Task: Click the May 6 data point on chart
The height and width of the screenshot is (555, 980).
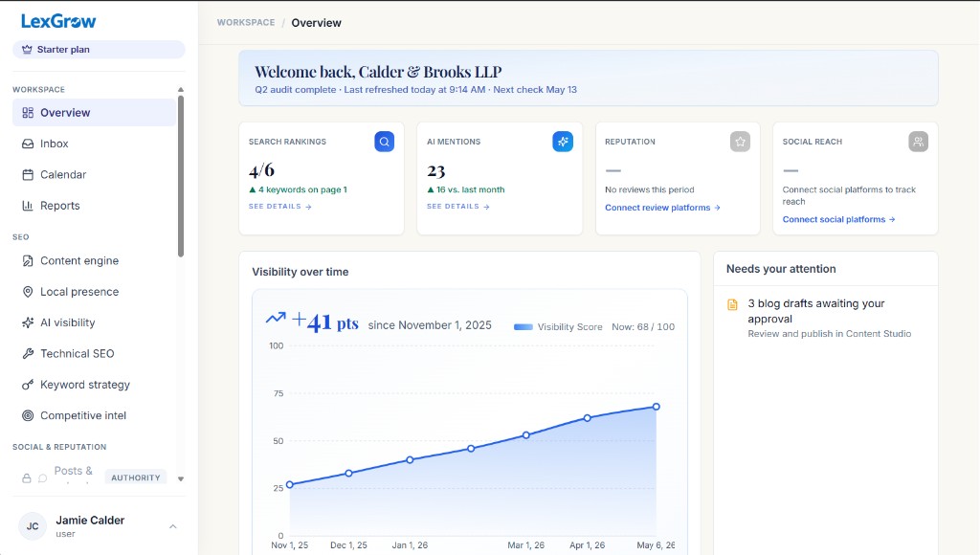Action: 657,407
